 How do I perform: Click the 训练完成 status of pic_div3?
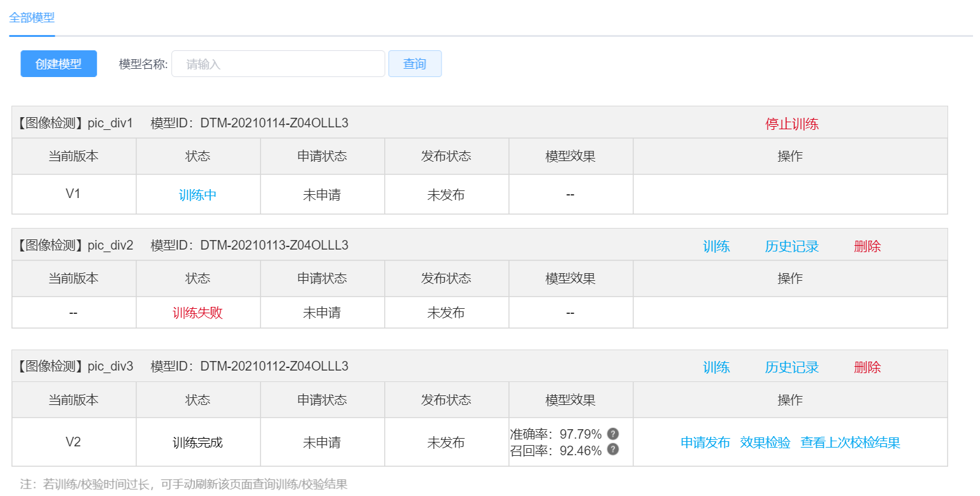coord(198,443)
